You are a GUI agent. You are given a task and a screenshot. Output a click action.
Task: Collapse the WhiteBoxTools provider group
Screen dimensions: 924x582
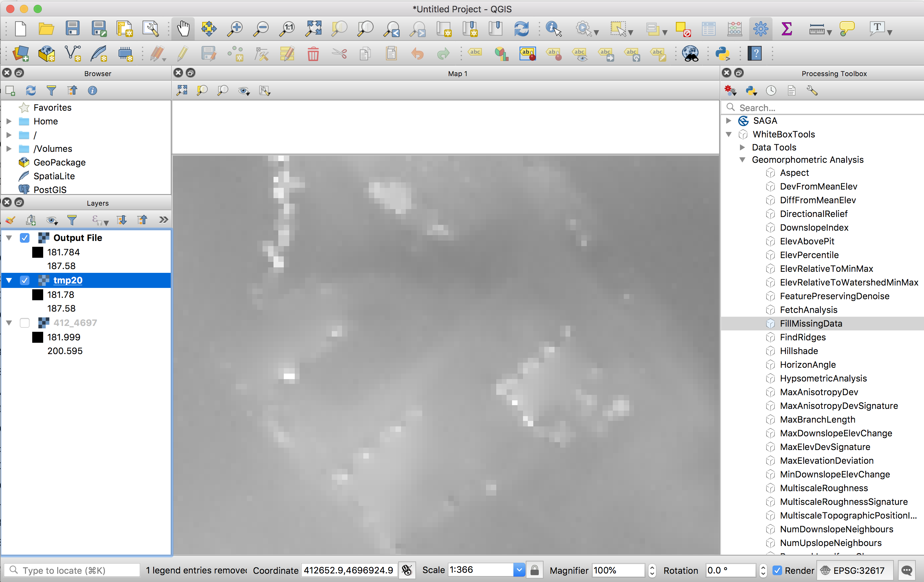[x=729, y=134]
